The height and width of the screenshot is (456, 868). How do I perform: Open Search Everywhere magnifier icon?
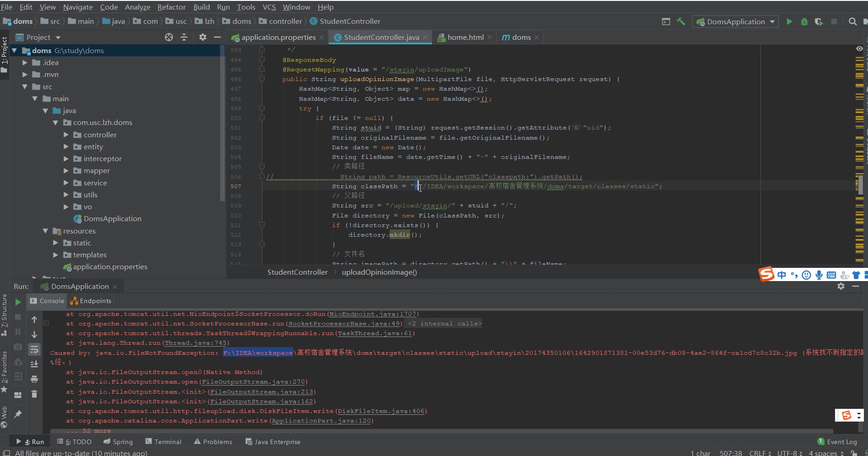tap(852, 22)
